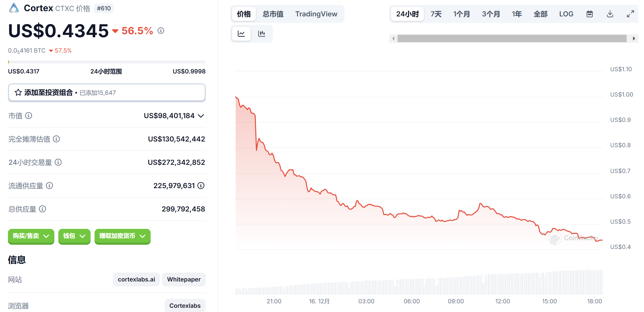The height and width of the screenshot is (312, 644).
Task: Switch to the 总市值 tab
Action: click(x=273, y=14)
